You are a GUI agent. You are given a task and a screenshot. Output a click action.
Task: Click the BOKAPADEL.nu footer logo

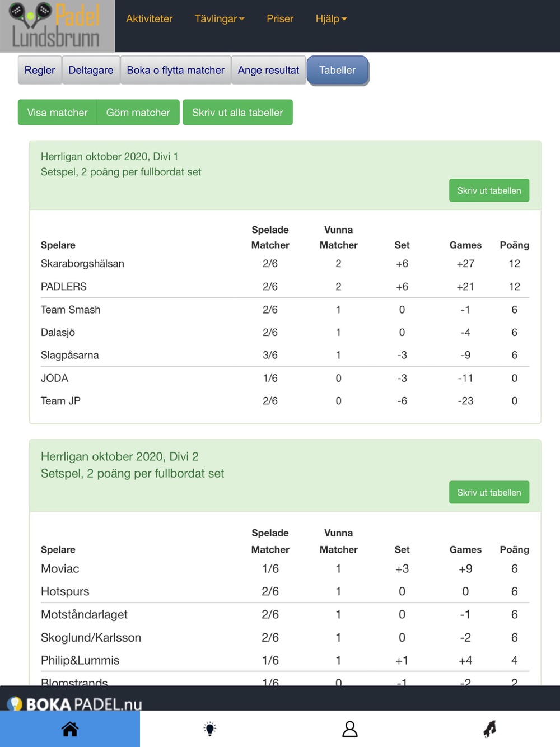click(75, 703)
